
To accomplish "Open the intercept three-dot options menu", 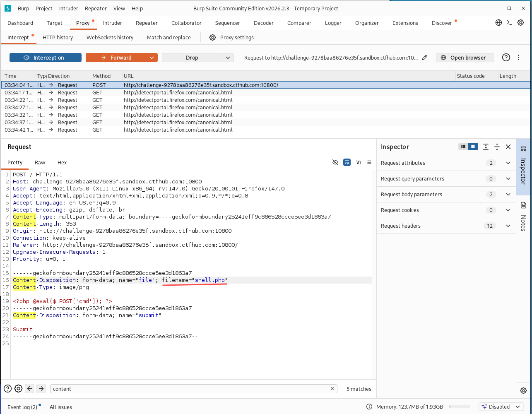I will (518, 58).
